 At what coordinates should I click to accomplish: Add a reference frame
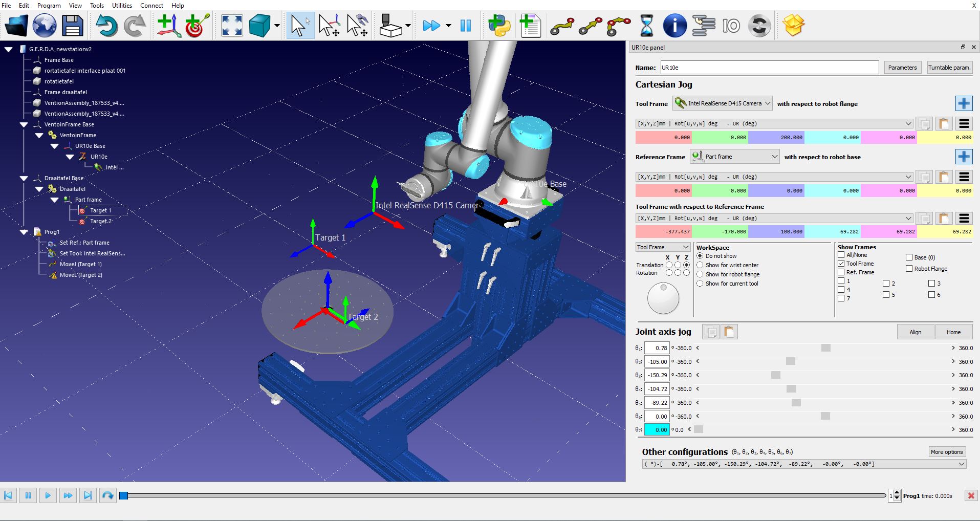(169, 25)
